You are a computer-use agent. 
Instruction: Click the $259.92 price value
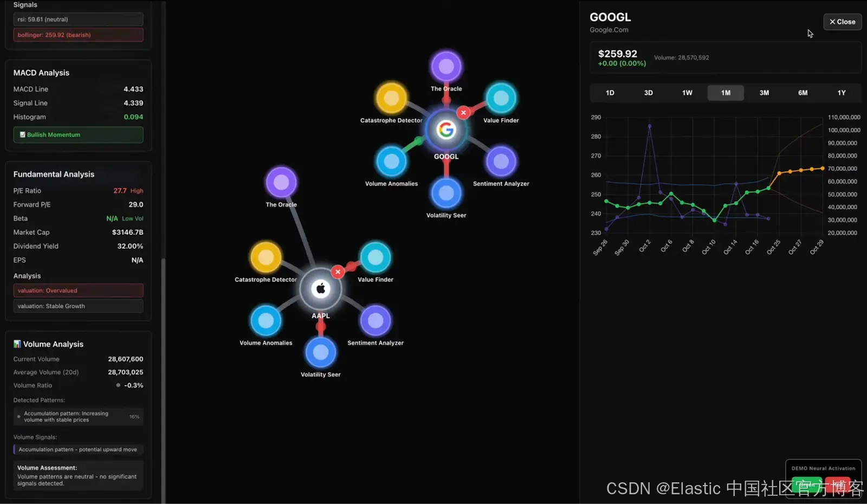click(x=617, y=54)
